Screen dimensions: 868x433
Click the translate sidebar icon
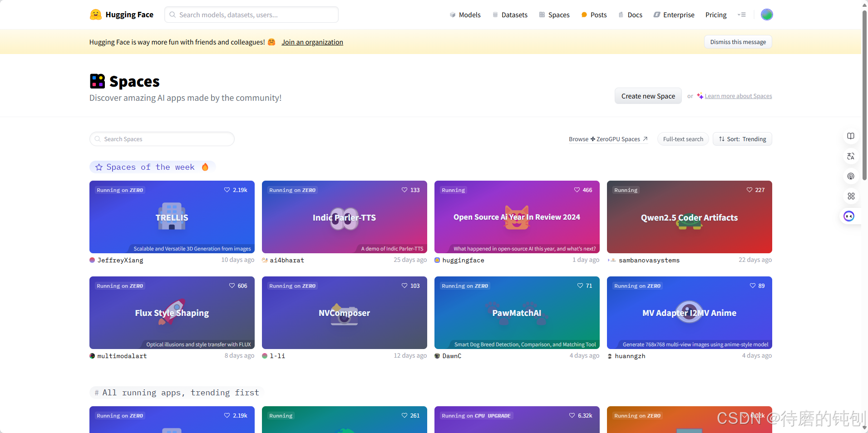851,156
